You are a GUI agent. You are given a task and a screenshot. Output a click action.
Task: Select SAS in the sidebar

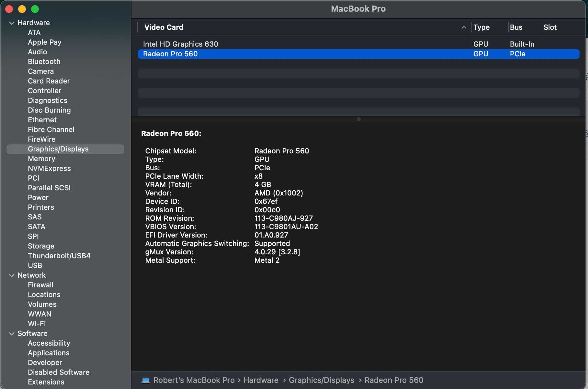[35, 217]
